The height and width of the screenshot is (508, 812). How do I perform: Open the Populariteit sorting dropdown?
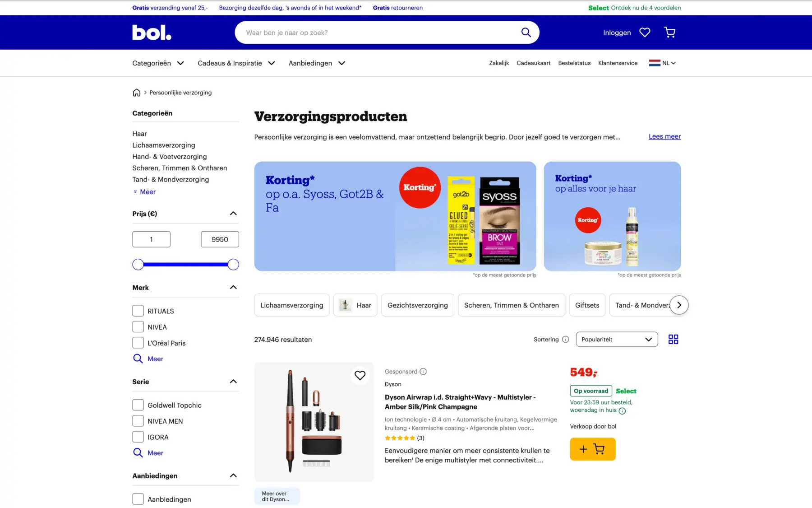(617, 340)
